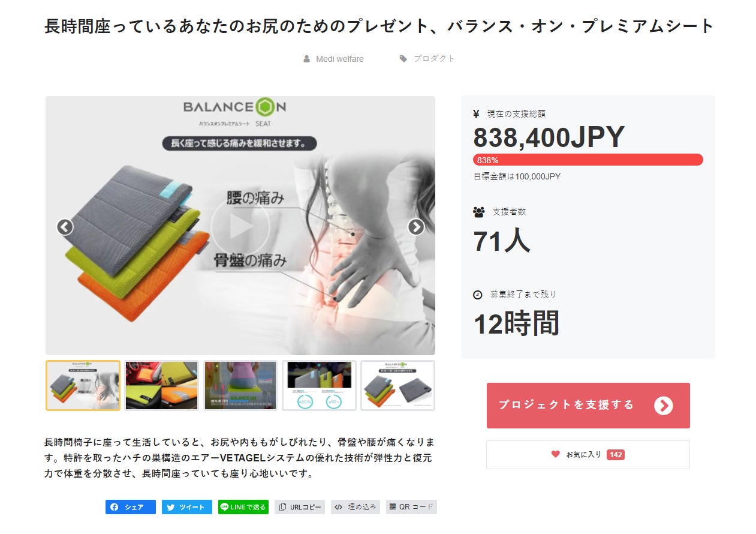Advance carousel with right arrow icon
Screen dimensions: 756x534
click(416, 227)
